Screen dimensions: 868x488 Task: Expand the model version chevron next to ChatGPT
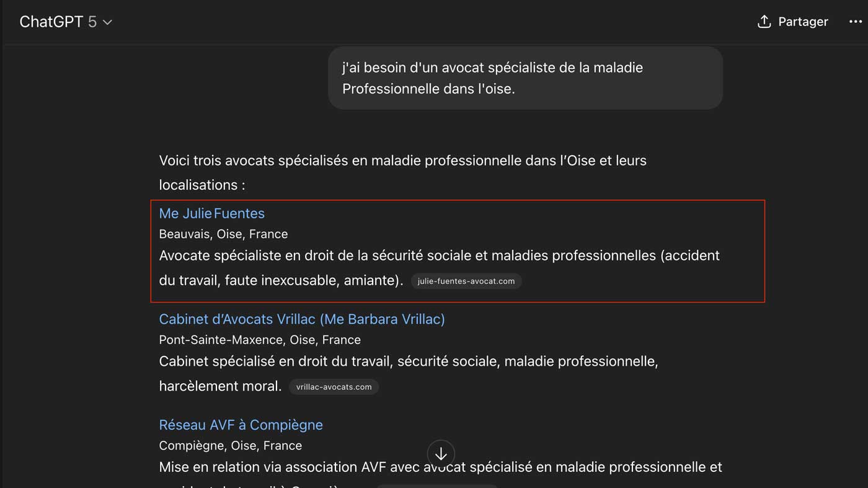[106, 21]
